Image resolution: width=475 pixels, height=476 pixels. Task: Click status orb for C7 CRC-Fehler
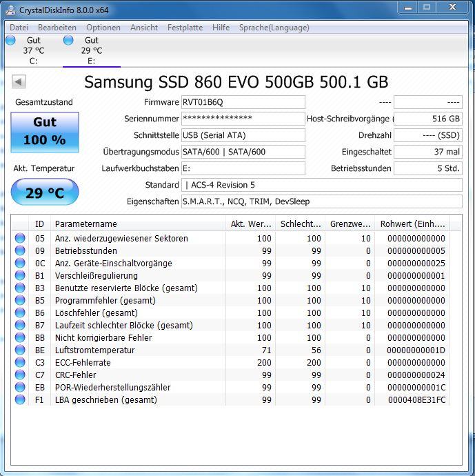pyautogui.click(x=20, y=375)
